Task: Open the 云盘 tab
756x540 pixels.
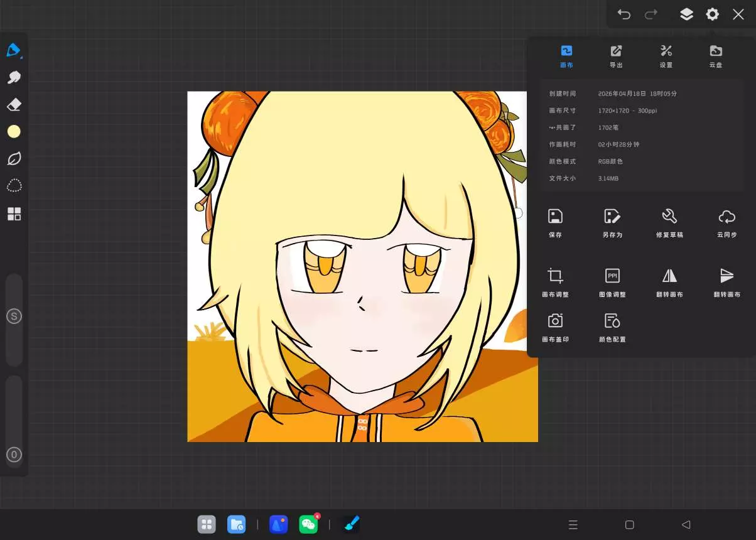Action: point(716,56)
